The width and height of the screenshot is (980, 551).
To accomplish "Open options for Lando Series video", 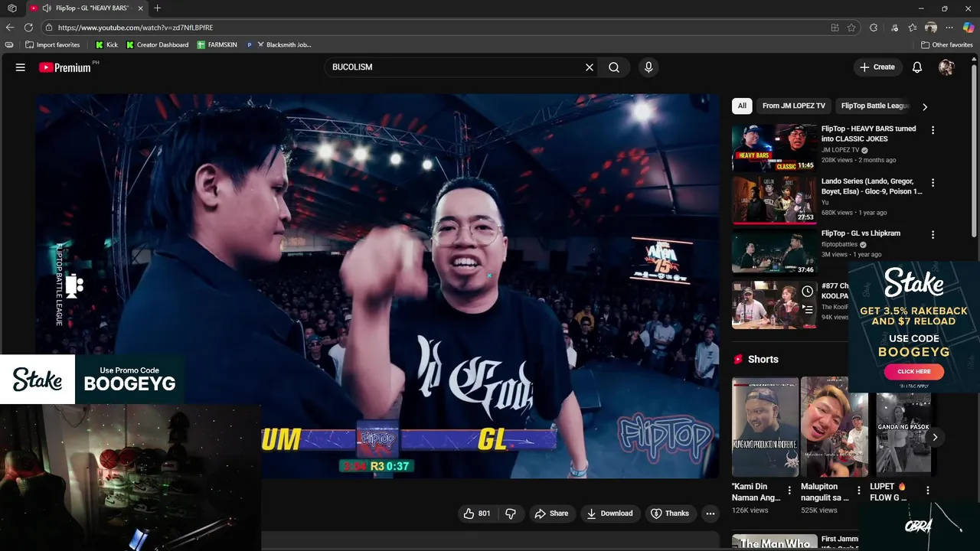I will 933,183.
